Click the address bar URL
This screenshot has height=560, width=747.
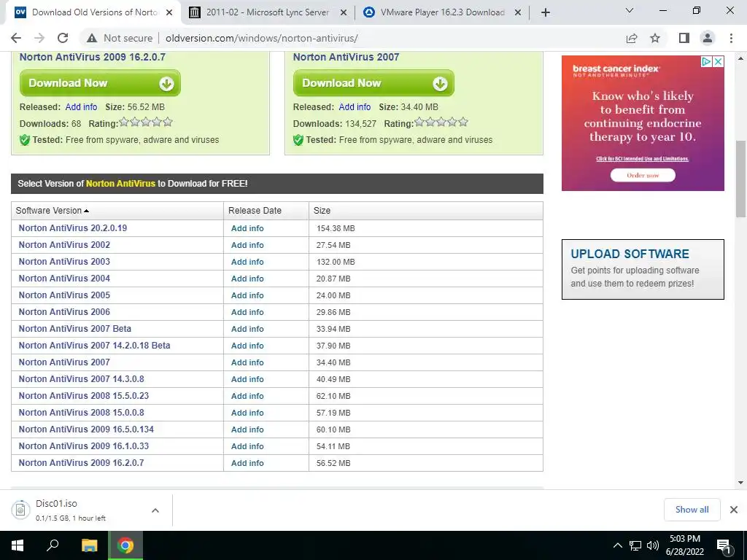262,38
